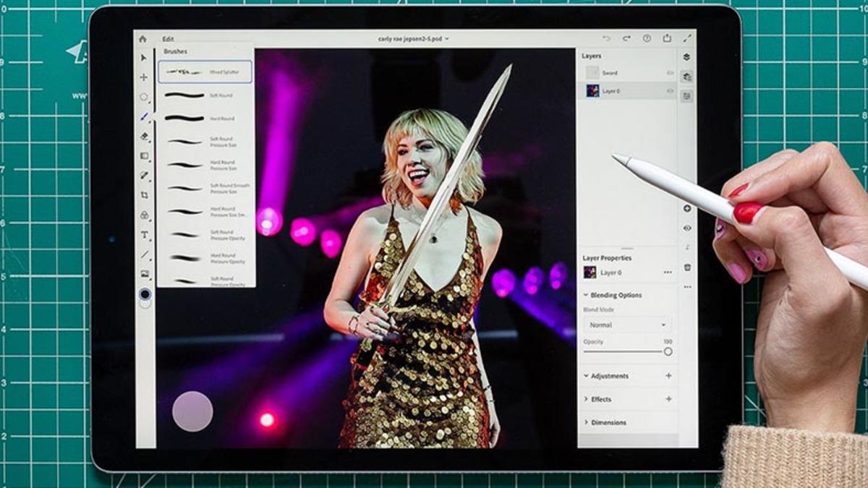The image size is (868, 488).
Task: Select the Mixed Splatter brush
Action: coord(205,70)
